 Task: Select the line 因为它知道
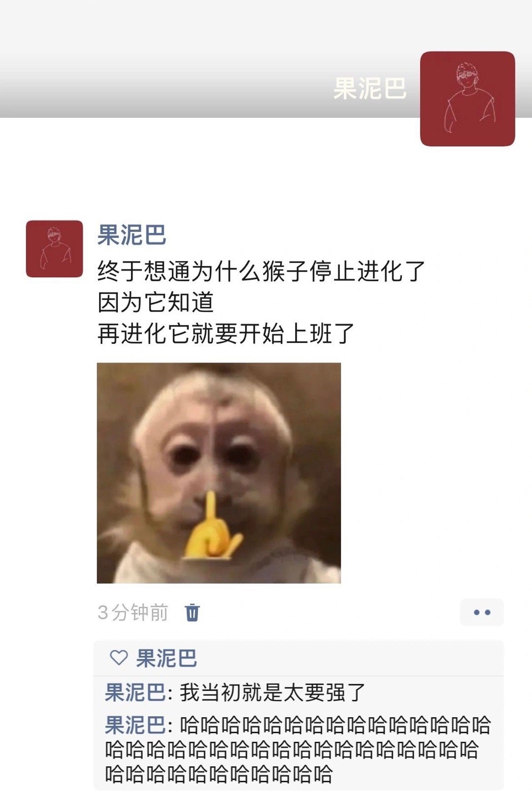[155, 302]
